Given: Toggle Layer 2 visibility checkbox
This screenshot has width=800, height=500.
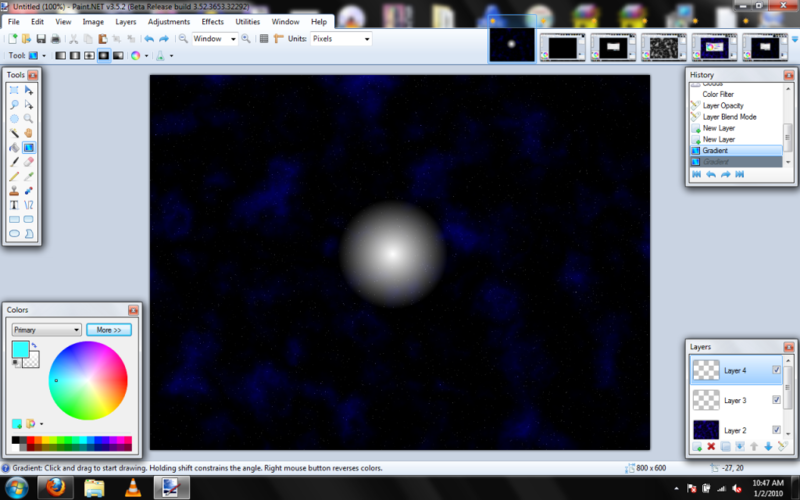Looking at the screenshot, I should pyautogui.click(x=777, y=430).
